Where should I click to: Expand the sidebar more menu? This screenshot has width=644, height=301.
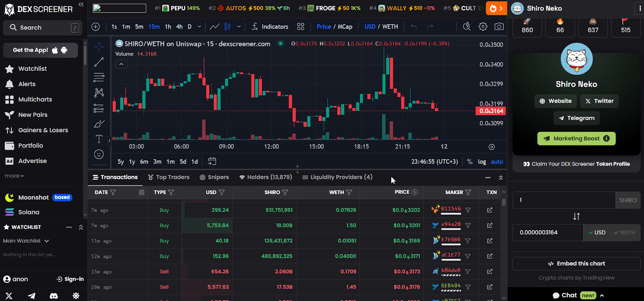14,176
